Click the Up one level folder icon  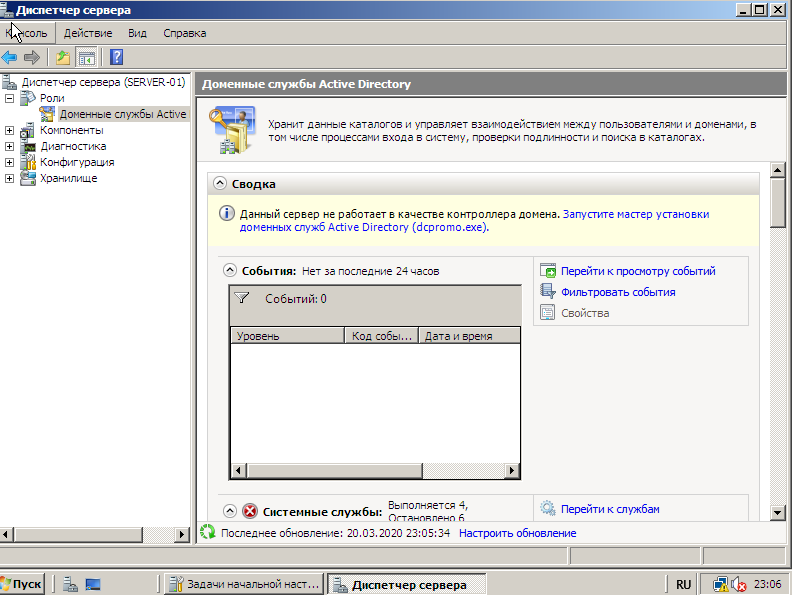(x=63, y=58)
